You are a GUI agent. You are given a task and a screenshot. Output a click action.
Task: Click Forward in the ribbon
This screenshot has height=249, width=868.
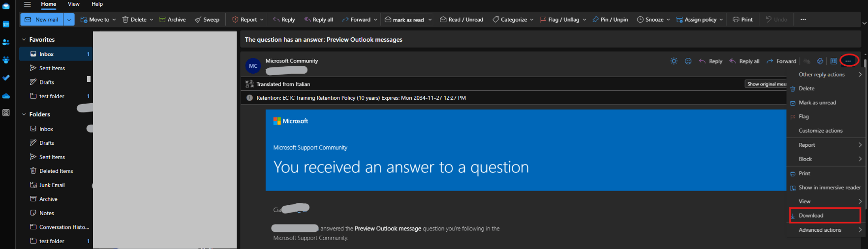coord(356,20)
